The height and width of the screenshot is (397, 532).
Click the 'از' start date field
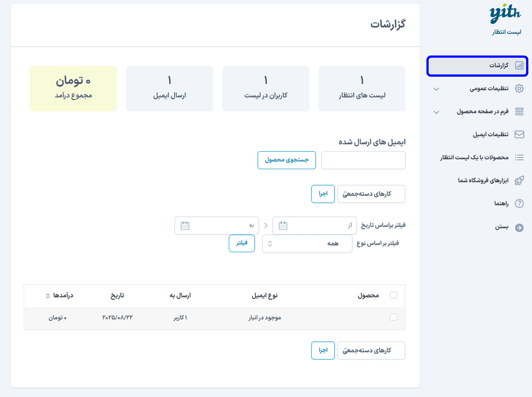coord(314,226)
